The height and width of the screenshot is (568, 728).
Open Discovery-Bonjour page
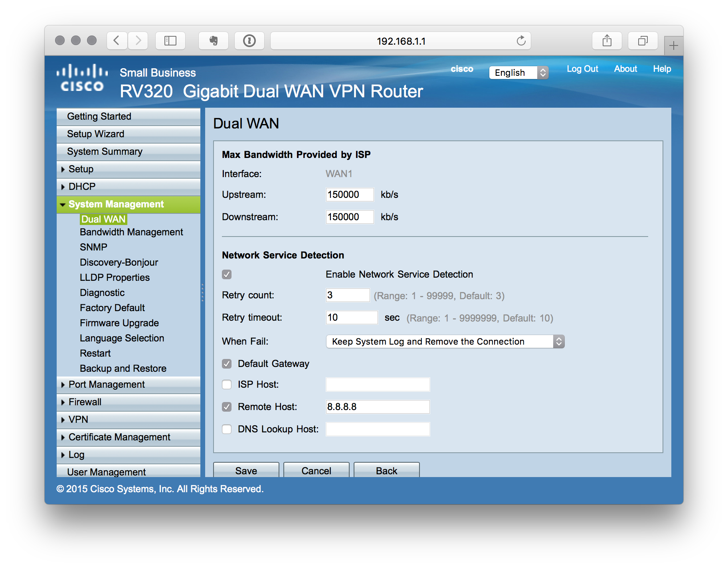coord(119,262)
